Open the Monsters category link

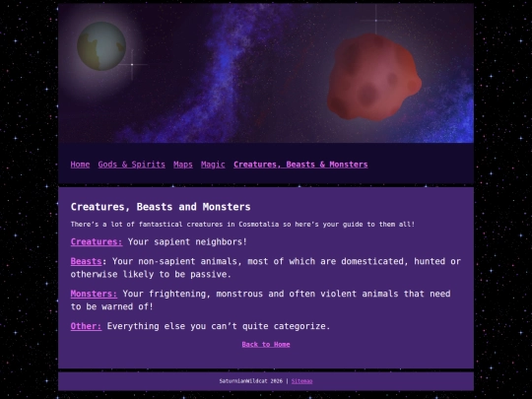94,294
